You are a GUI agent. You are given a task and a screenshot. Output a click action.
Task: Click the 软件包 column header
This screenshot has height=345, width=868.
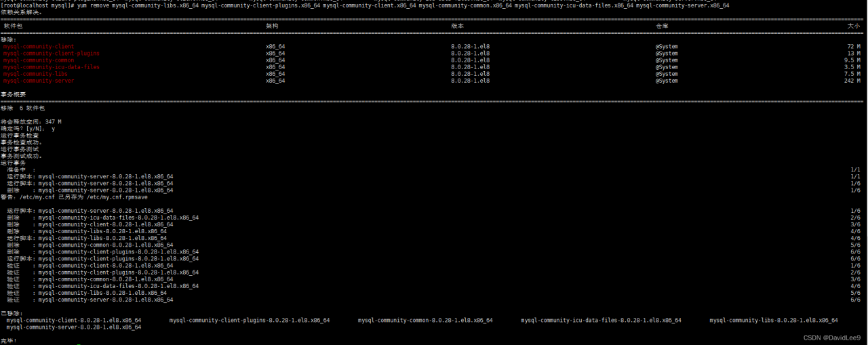(12, 26)
